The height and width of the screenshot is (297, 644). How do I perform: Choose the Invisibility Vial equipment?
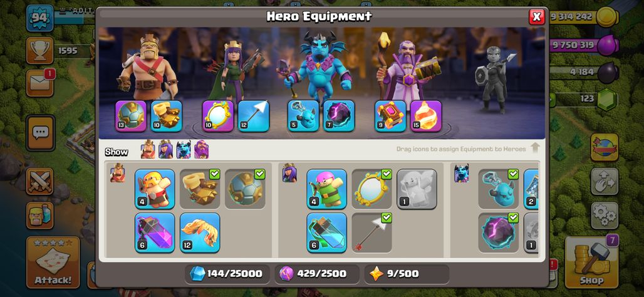click(x=326, y=232)
